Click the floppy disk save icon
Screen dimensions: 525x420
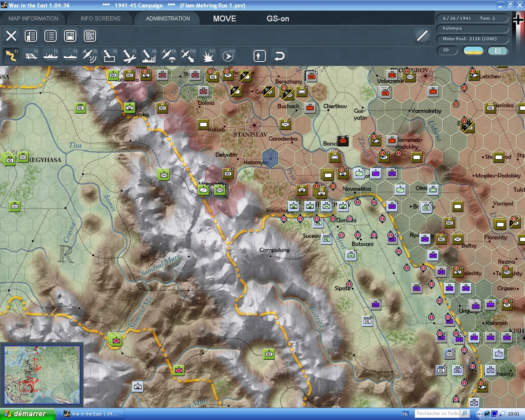pyautogui.click(x=70, y=36)
